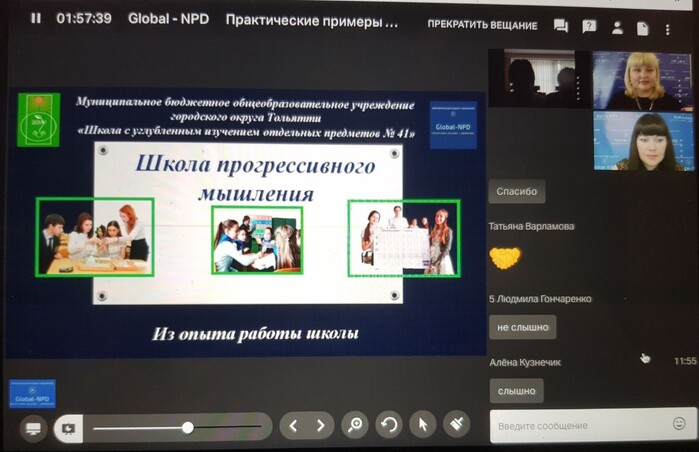Select the dark-haired presenter video thumbnail

click(644, 141)
